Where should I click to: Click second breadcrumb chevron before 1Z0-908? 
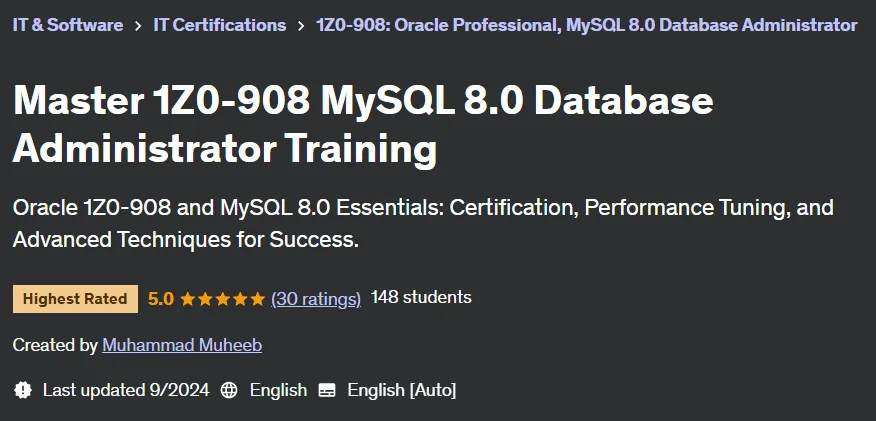[301, 26]
